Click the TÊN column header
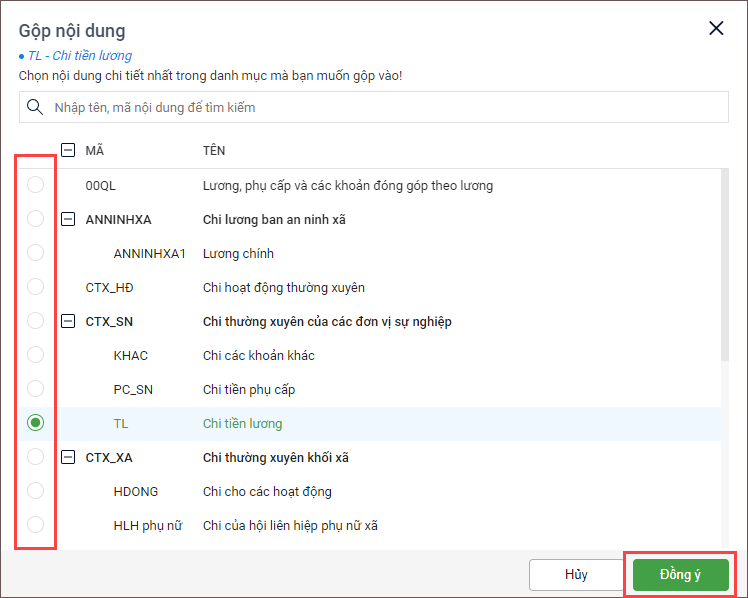The height and width of the screenshot is (598, 748). coord(214,151)
